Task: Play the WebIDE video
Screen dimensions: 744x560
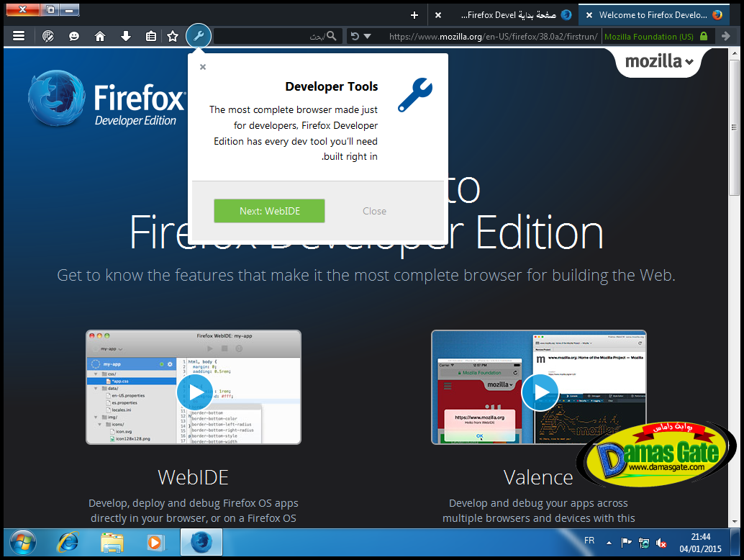Action: (x=195, y=392)
